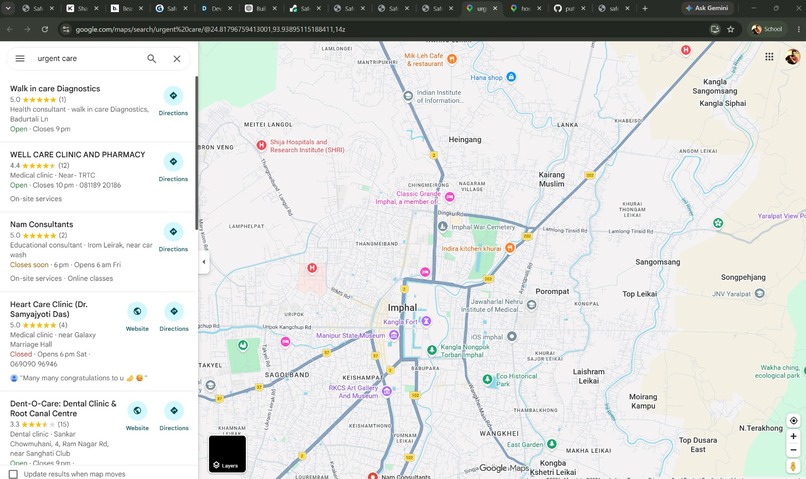Image resolution: width=806 pixels, height=479 pixels.
Task: Click the RKCS Art Gallery marker
Action: [x=387, y=391]
